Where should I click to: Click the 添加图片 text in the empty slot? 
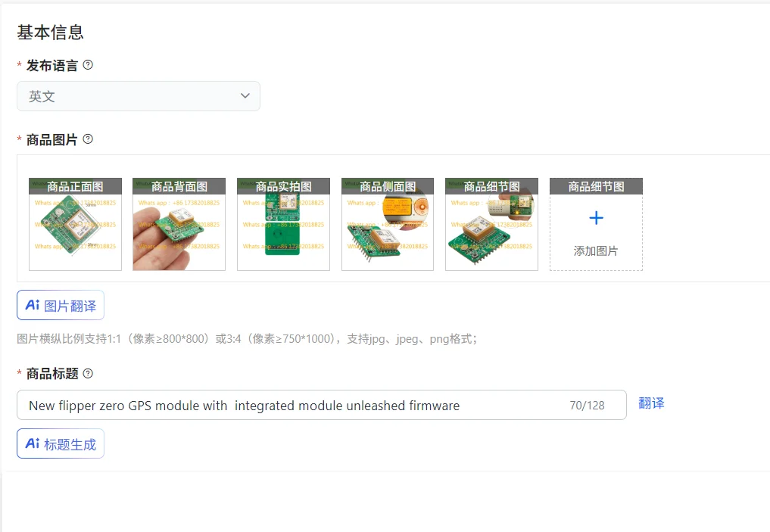pos(596,250)
